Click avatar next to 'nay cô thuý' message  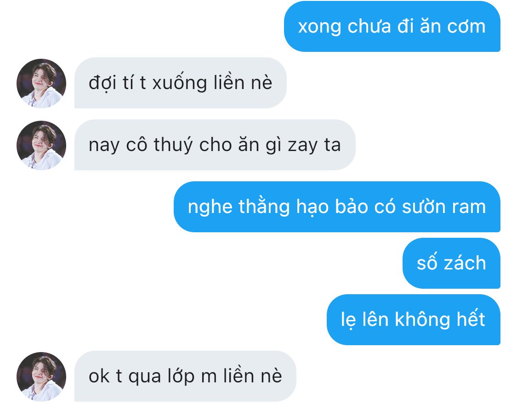[x=41, y=145]
